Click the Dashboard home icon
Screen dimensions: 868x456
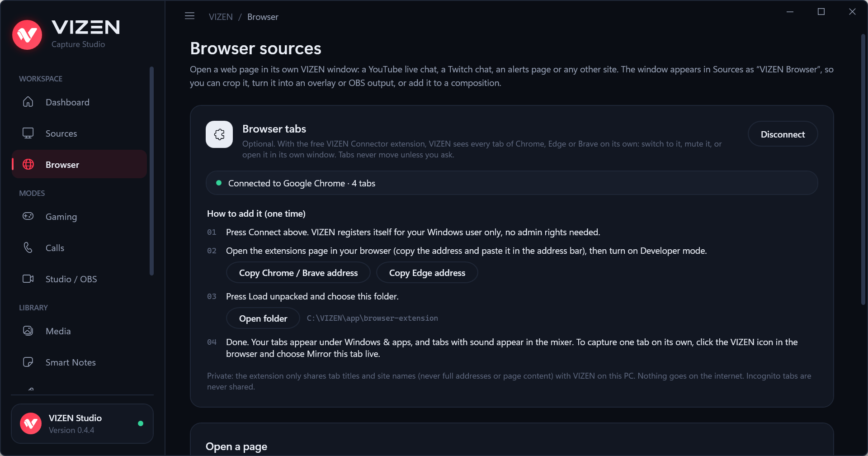point(28,102)
